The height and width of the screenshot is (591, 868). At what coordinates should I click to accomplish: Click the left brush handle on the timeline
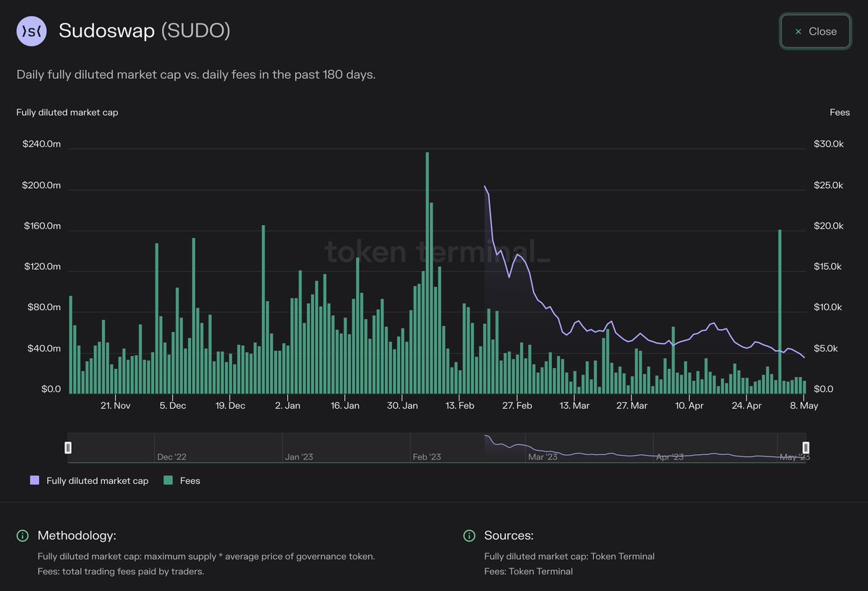pos(68,447)
